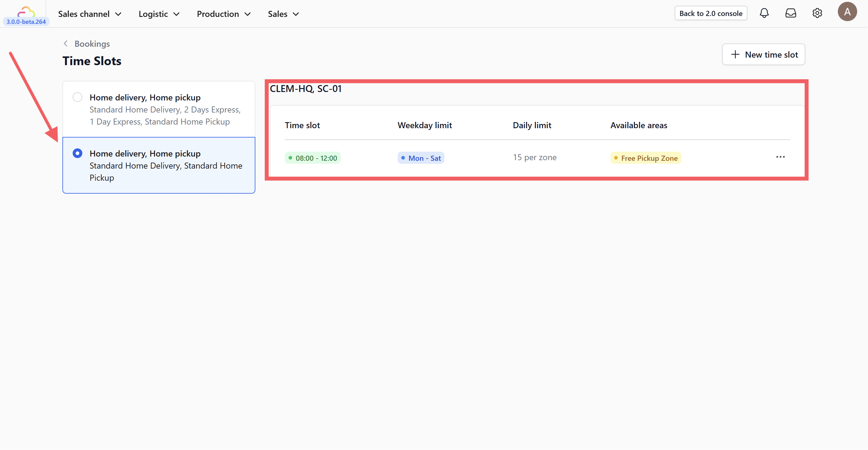
Task: Click the yellow Free Pickup Zone tag
Action: pyautogui.click(x=645, y=158)
